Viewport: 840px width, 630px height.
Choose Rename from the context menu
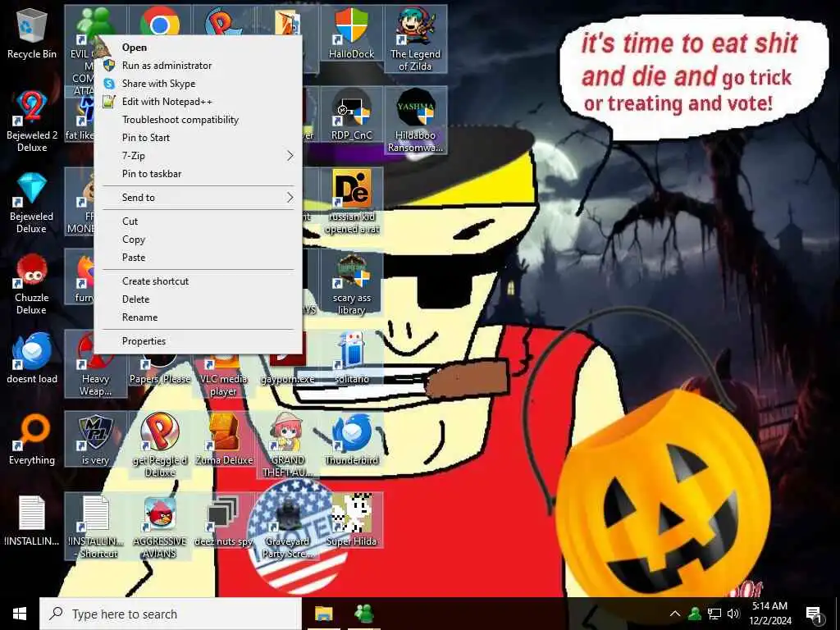point(199,317)
